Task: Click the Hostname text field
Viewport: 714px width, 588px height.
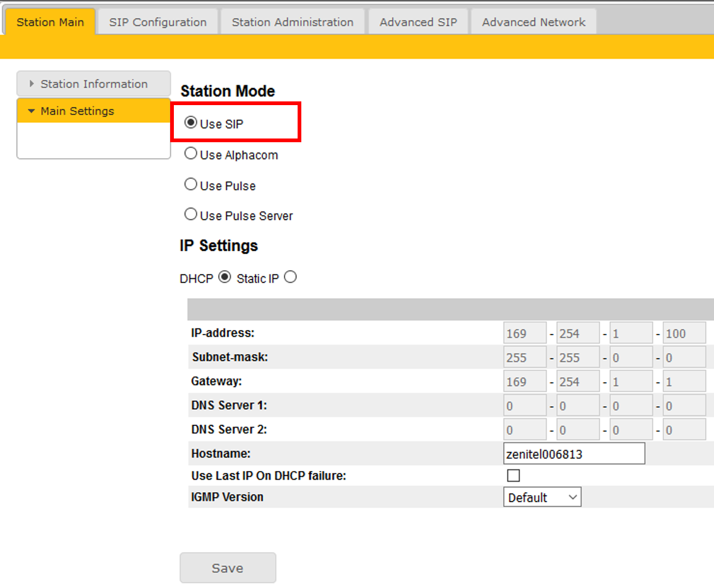Action: coord(574,454)
